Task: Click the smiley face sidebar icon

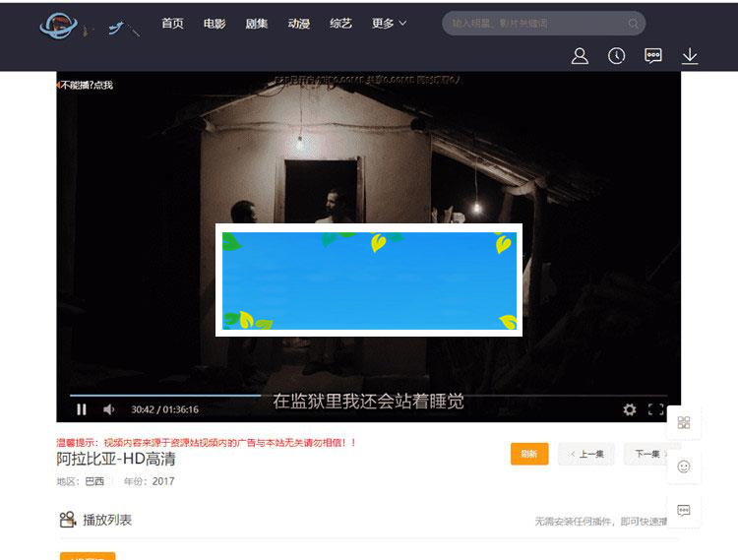Action: 684,466
